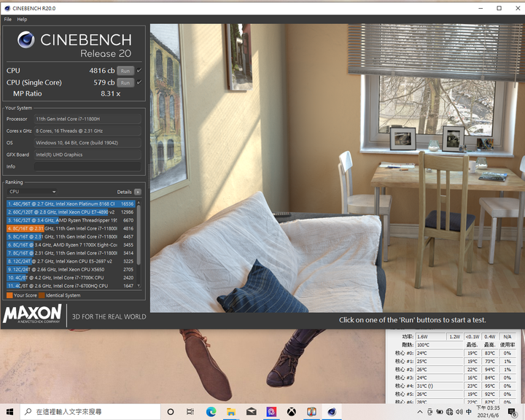525x420 pixels.
Task: Switch the 中 input method indicator
Action: coord(469,412)
